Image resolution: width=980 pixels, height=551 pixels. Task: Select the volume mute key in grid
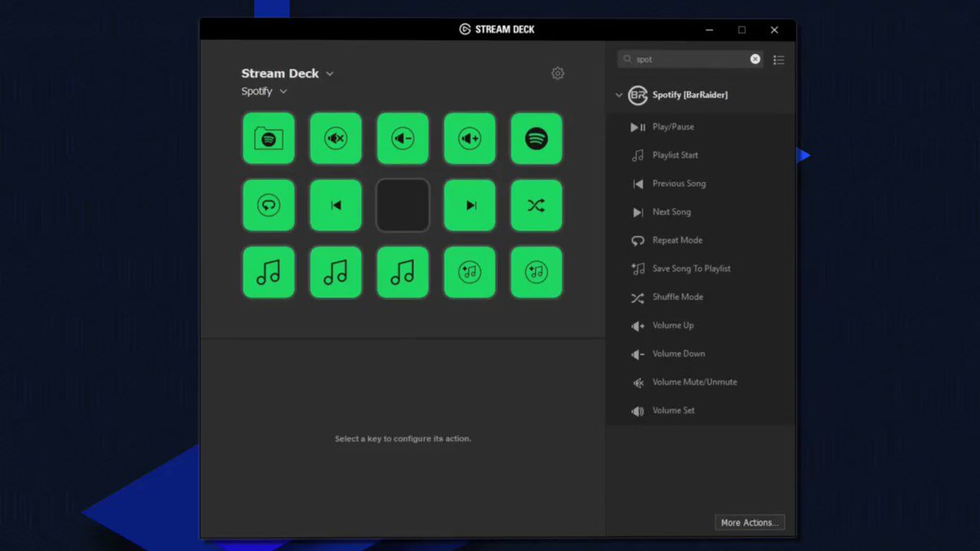tap(336, 139)
